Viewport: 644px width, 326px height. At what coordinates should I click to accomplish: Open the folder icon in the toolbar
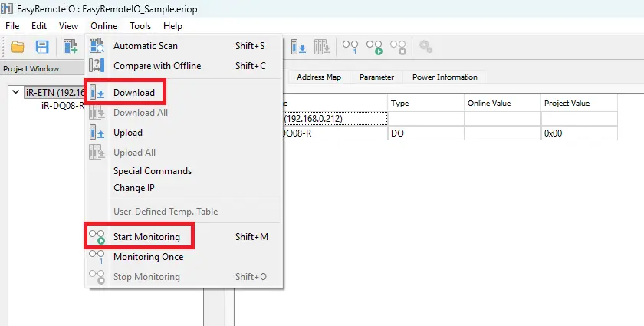point(18,47)
